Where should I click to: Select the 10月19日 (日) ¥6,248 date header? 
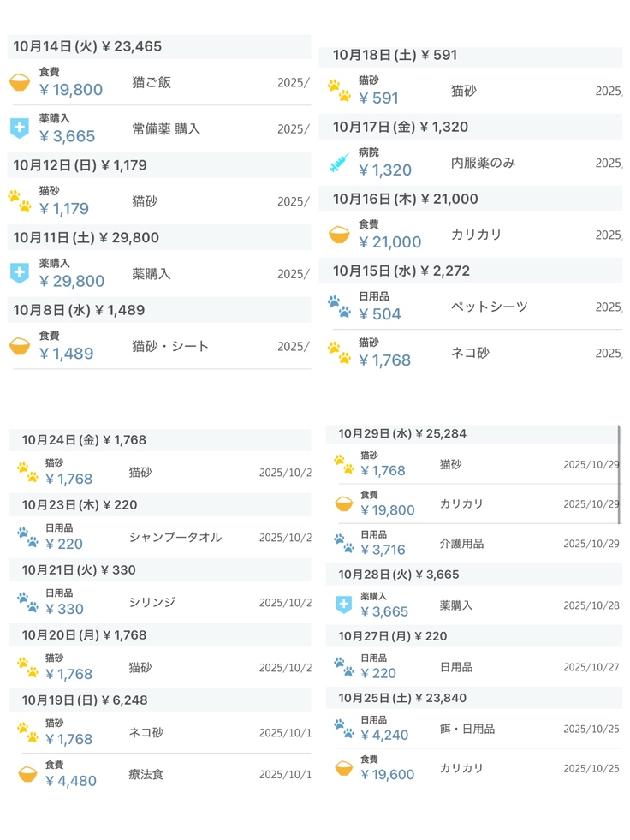coord(85,700)
